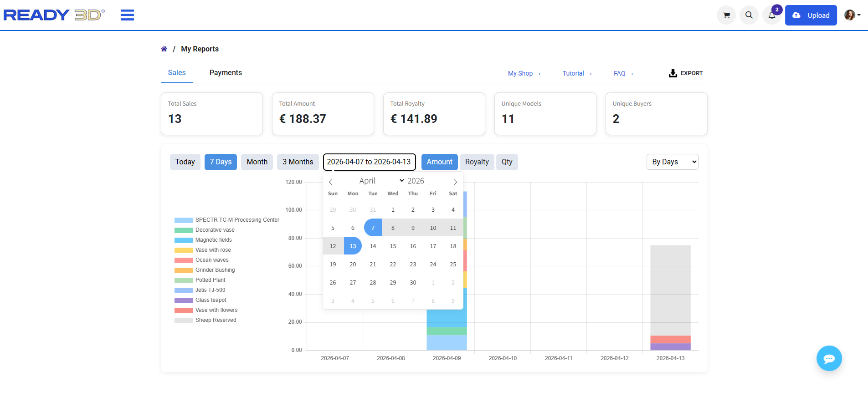Open the April month dropdown in calendar
868x397 pixels.
coord(381,181)
